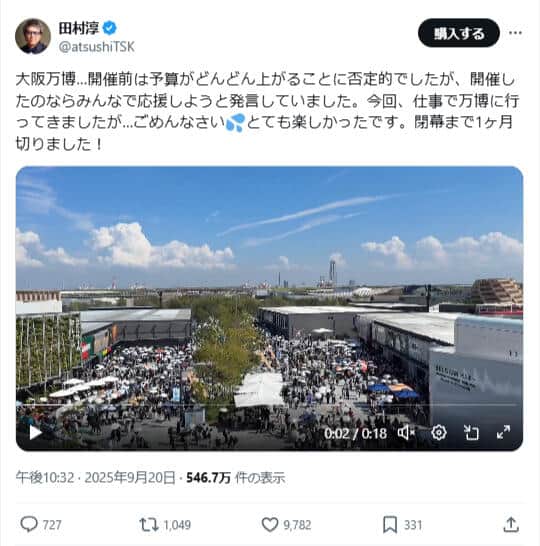Play the Osaka Expo video
The height and width of the screenshot is (546, 540).
35,432
